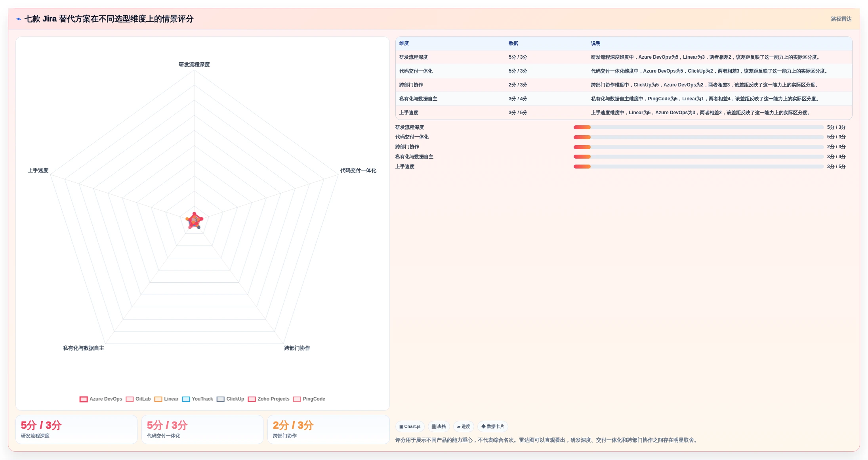Viewport: 868px width, 460px height.
Task: Click the 进度 tag chip
Action: tap(464, 427)
